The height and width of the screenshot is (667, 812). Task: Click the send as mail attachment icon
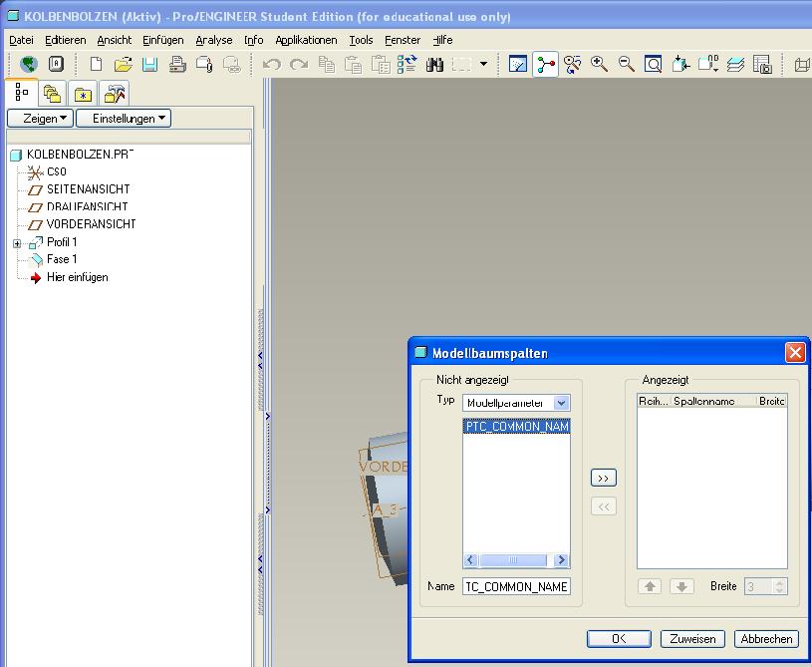coord(204,64)
